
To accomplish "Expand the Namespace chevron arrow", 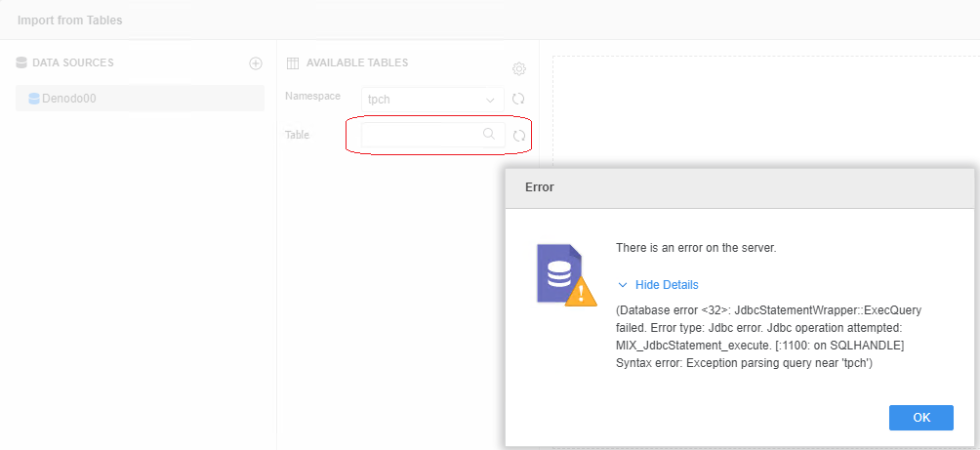I will (x=490, y=100).
